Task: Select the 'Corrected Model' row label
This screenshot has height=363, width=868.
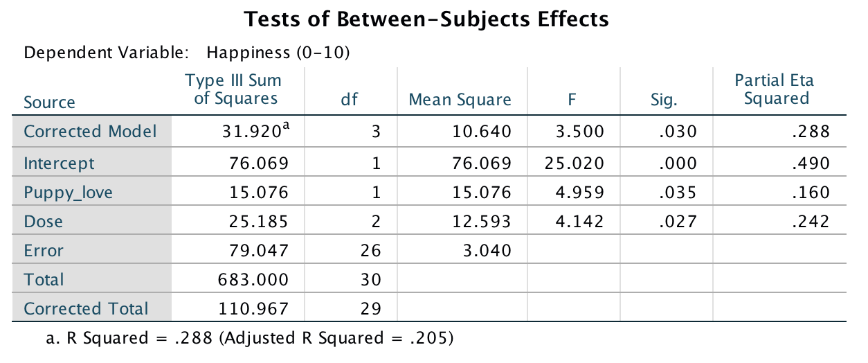Action: point(90,132)
